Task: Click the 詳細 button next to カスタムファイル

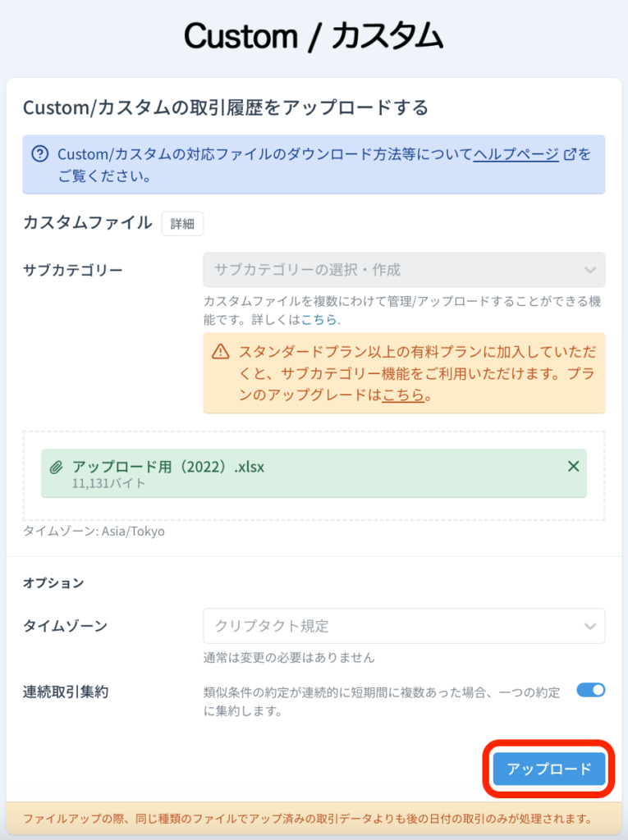Action: 182,223
